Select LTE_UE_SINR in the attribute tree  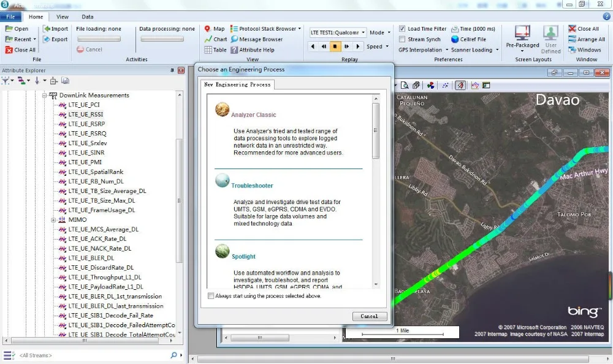point(86,153)
